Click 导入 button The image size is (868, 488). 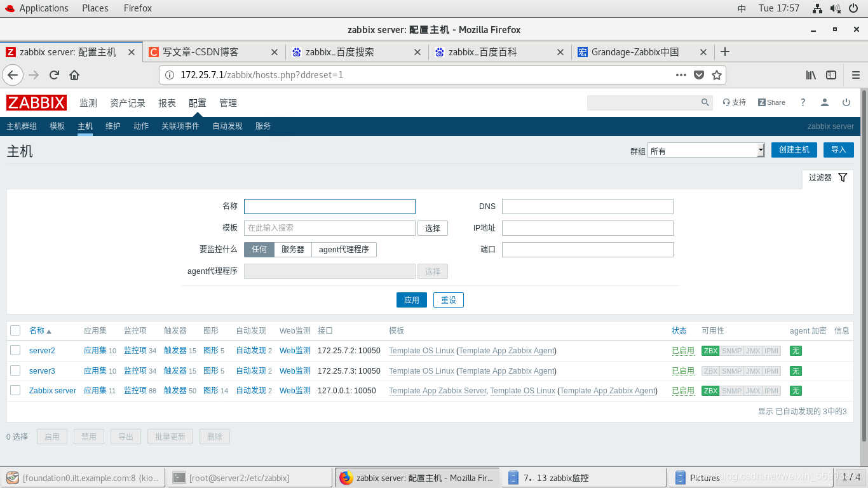click(839, 149)
